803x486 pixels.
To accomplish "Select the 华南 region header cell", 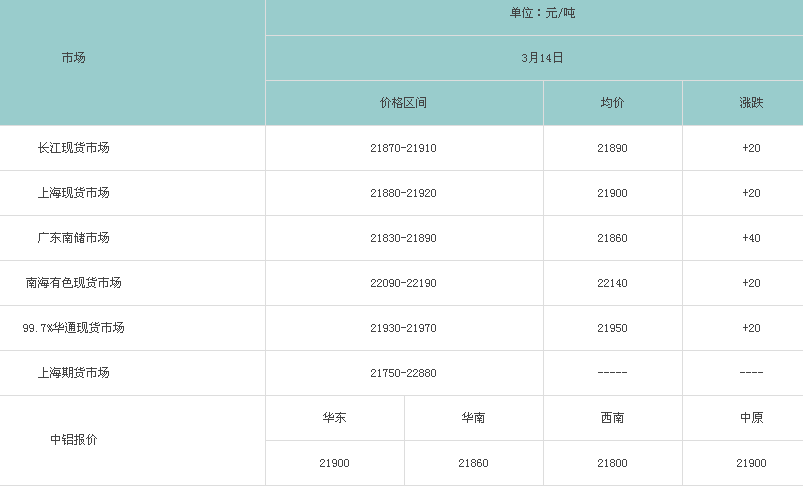I will 473,418.
